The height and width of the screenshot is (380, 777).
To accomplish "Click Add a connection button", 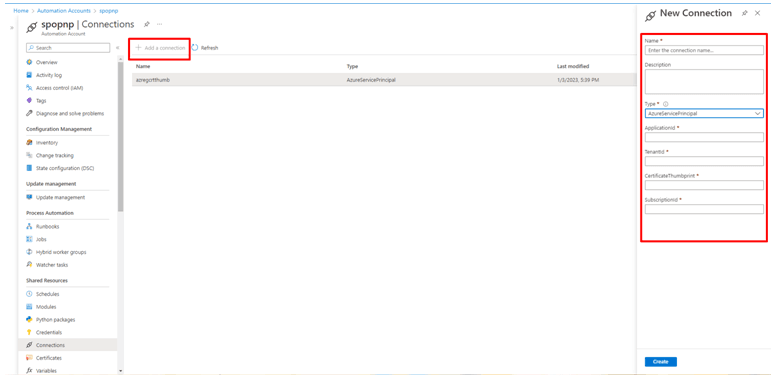I will (x=160, y=48).
